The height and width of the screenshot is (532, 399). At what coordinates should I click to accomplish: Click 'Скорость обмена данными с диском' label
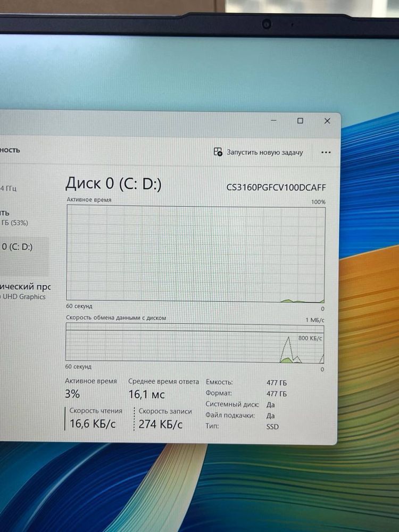[x=116, y=318]
